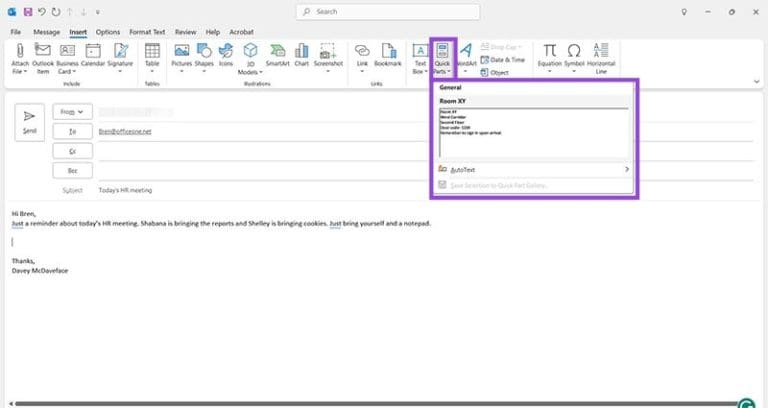Screen dimensions: 768x408
Task: Click the Save icon in title bar
Action: pyautogui.click(x=27, y=11)
